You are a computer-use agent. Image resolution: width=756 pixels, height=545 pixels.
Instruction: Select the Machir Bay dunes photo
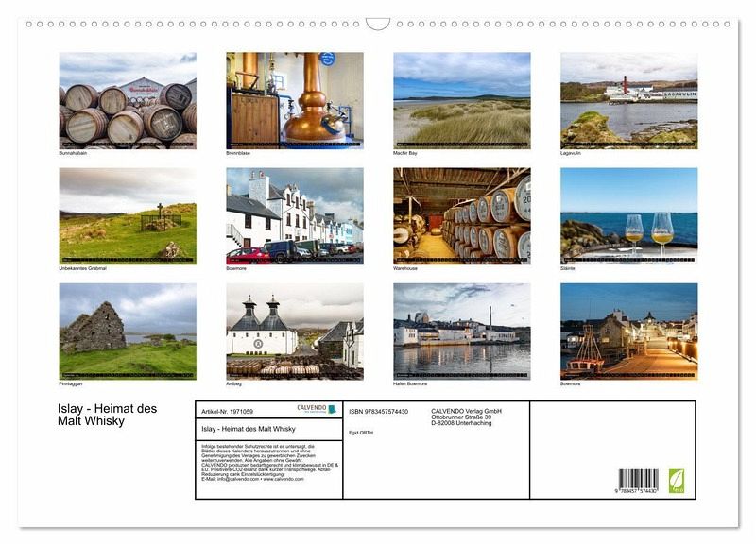[x=462, y=101]
